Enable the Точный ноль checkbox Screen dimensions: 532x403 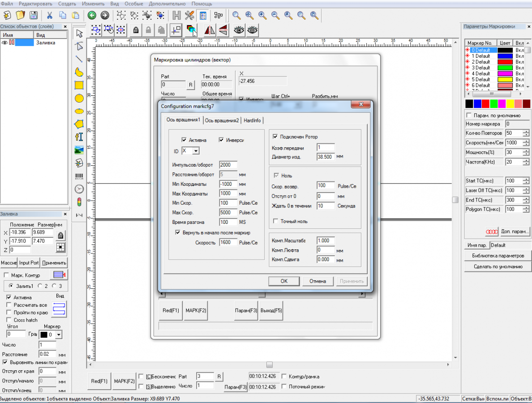[x=275, y=221]
